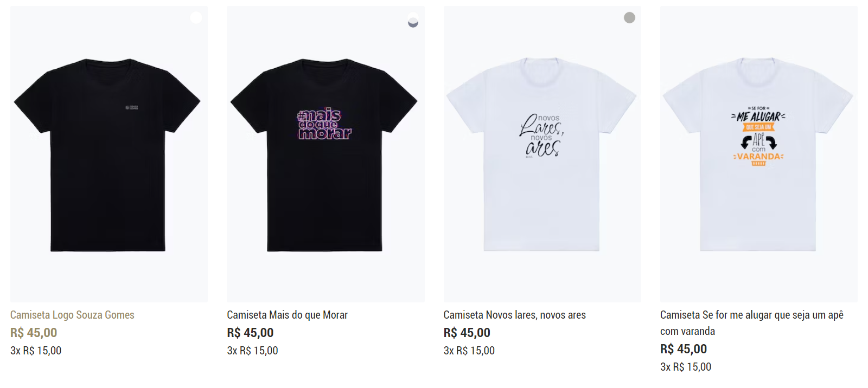The height and width of the screenshot is (388, 868).
Task: Click 3x R$ 15,00 installment under Novos lares shirt
Action: (x=469, y=351)
